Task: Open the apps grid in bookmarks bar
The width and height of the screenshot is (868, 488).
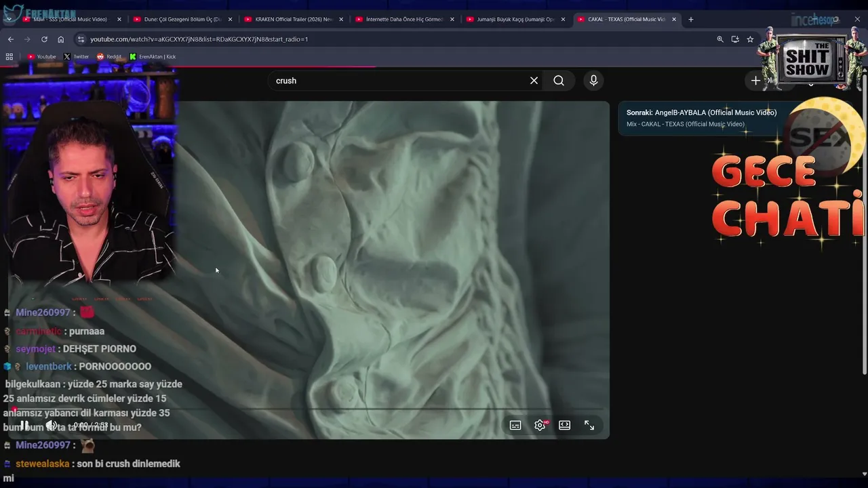Action: point(9,57)
